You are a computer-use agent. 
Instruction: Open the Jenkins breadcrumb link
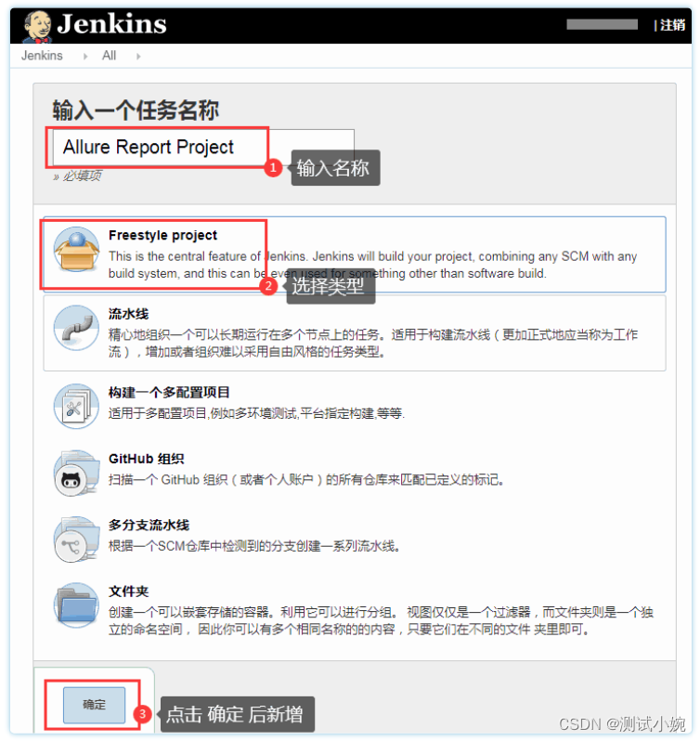[x=42, y=56]
